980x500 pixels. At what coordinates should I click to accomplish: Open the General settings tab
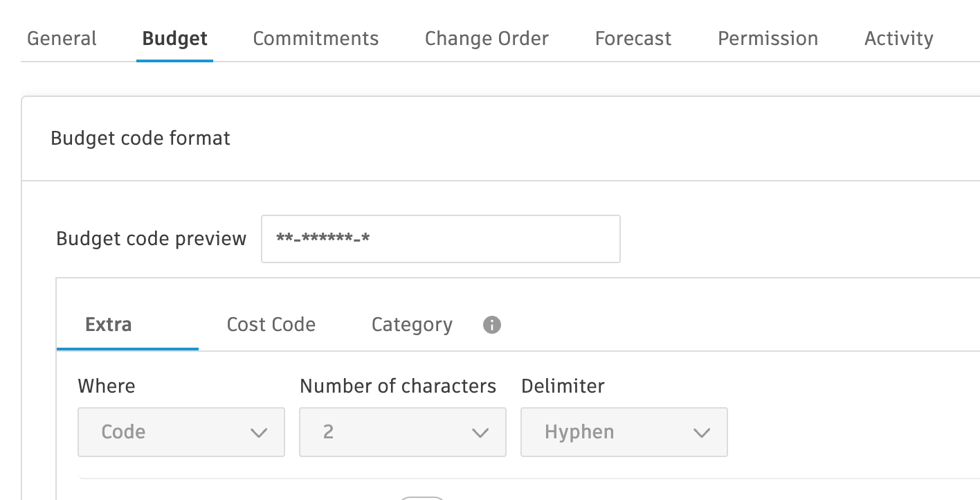tap(62, 39)
